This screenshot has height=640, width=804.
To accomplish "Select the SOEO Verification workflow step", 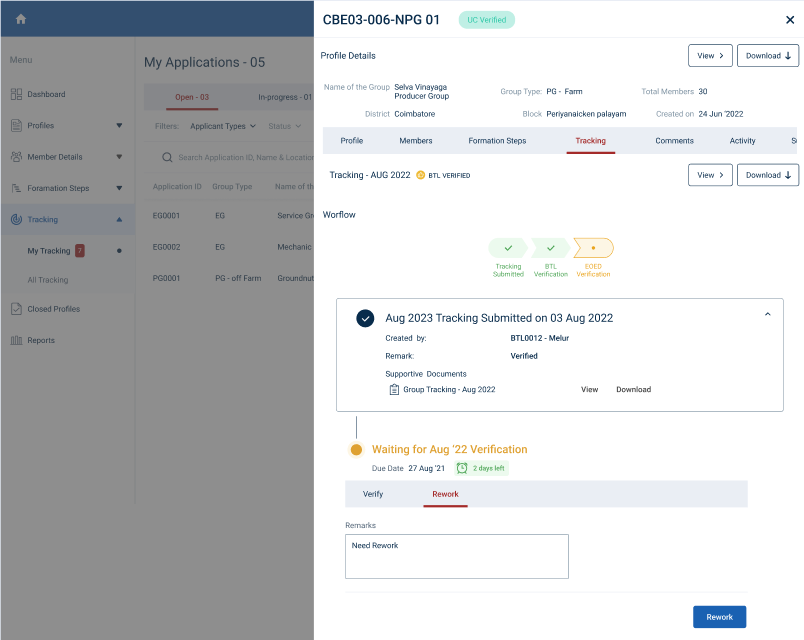I will tap(593, 248).
